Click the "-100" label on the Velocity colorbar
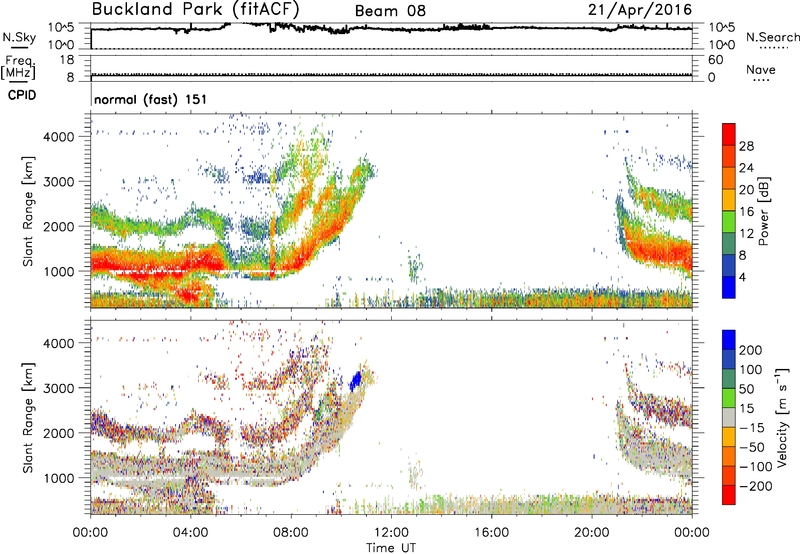 pos(756,467)
